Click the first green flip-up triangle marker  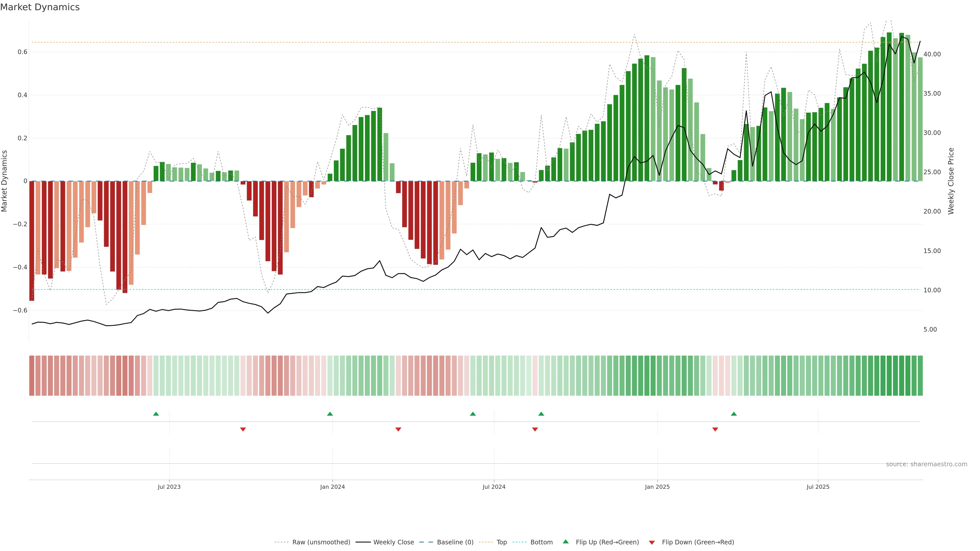[156, 414]
